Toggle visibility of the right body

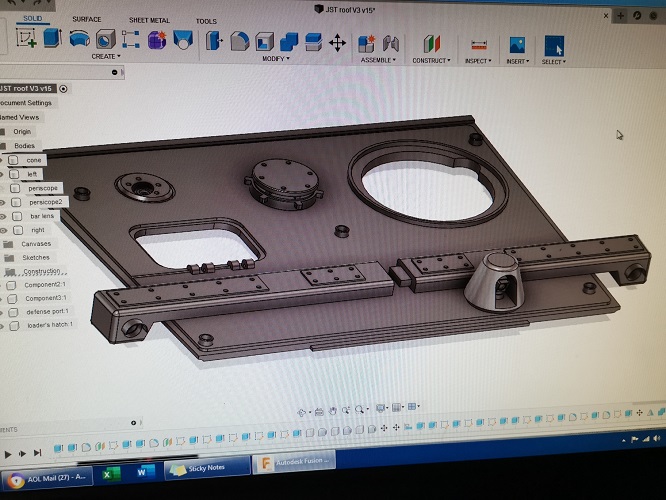point(4,230)
